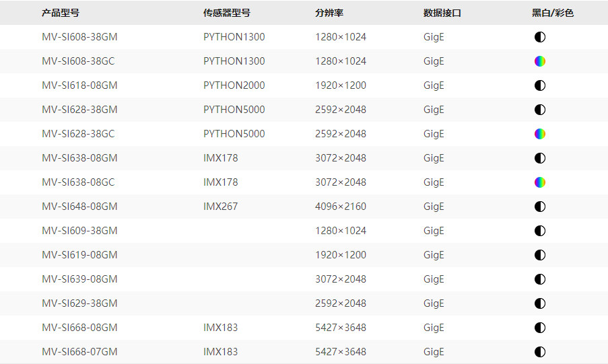Viewport: 608px width, 364px height.
Task: Click the monochrome icon for MV-SI668-08GM
Action: 539,328
